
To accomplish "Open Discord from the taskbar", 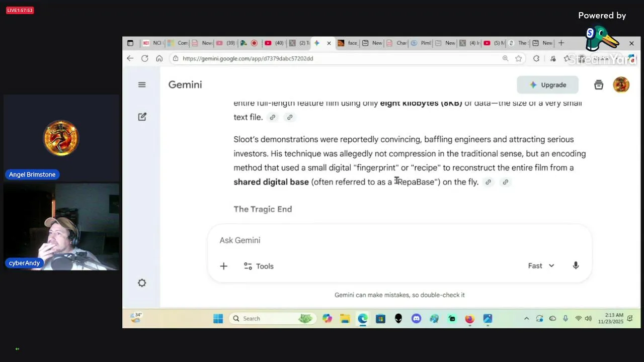I will click(x=416, y=318).
